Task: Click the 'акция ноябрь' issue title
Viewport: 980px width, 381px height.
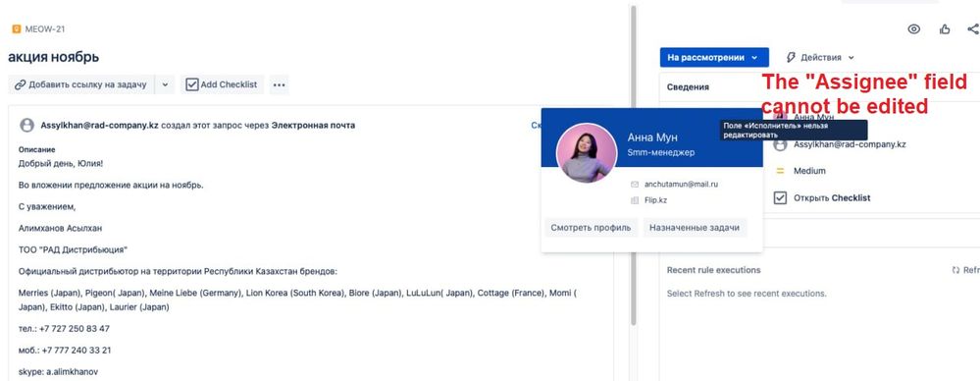Action: click(x=54, y=58)
